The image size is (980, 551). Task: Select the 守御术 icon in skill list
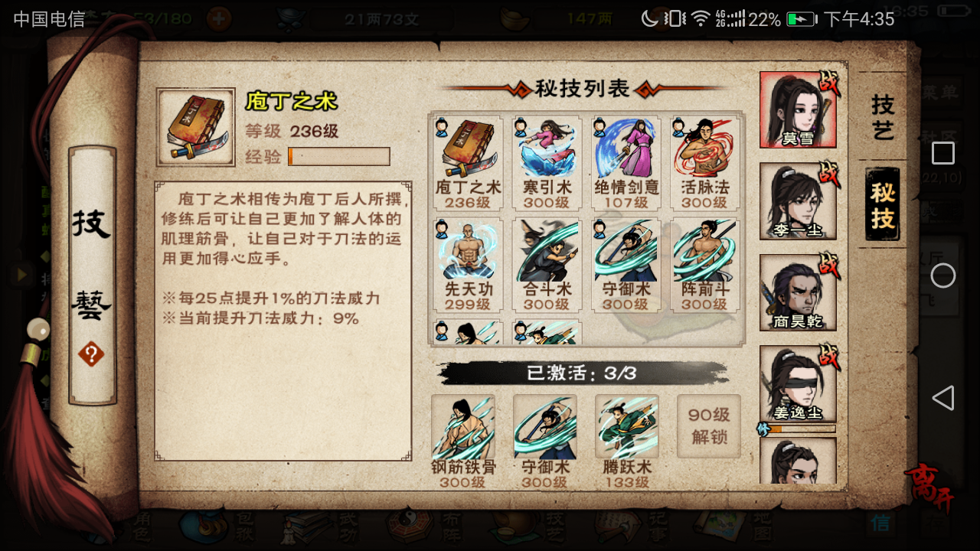[626, 265]
